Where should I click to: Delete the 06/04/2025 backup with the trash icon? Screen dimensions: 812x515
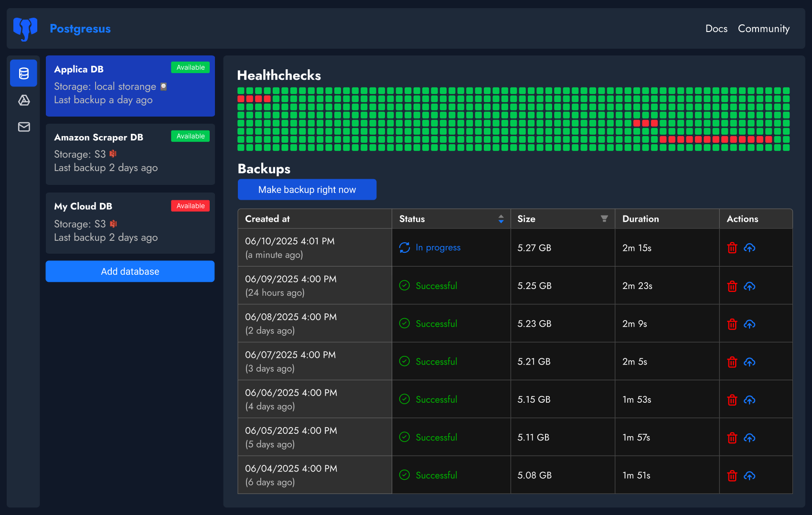[x=732, y=476]
